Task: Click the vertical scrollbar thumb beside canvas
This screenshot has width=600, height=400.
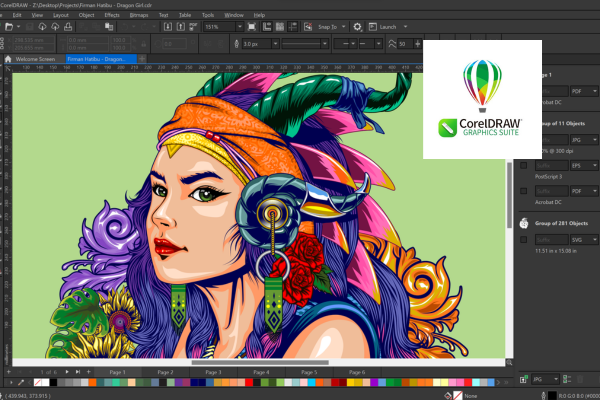Action: point(509,195)
